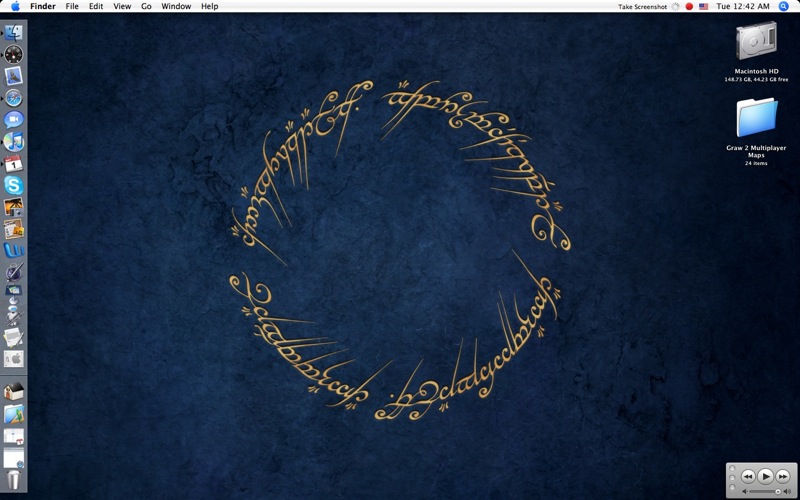Screen dimensions: 800x500
Task: Open palm tree photo app icon
Action: point(14,207)
